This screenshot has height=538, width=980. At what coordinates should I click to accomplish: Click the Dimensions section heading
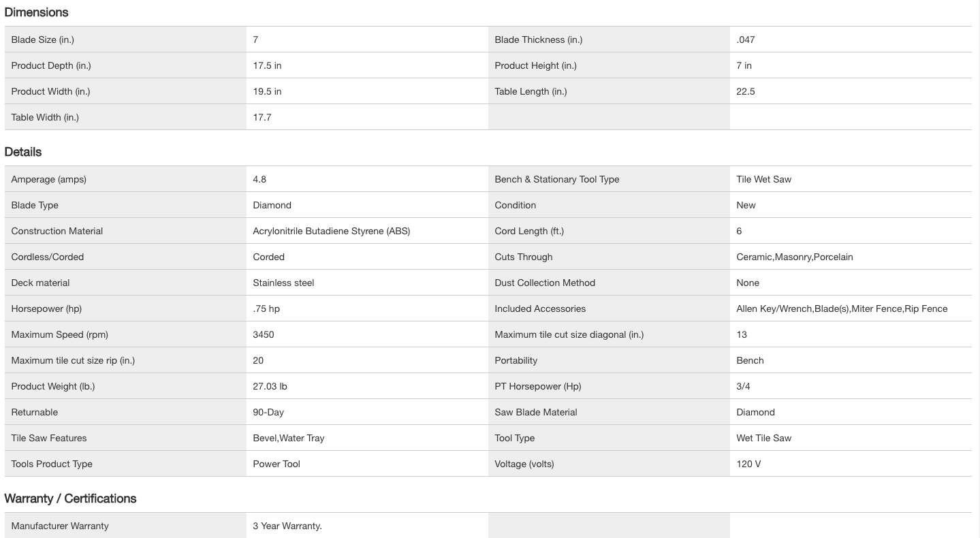tap(36, 12)
